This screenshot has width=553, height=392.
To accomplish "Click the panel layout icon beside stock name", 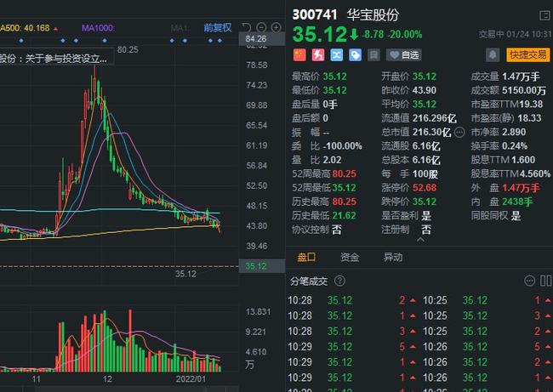I will tap(544, 15).
